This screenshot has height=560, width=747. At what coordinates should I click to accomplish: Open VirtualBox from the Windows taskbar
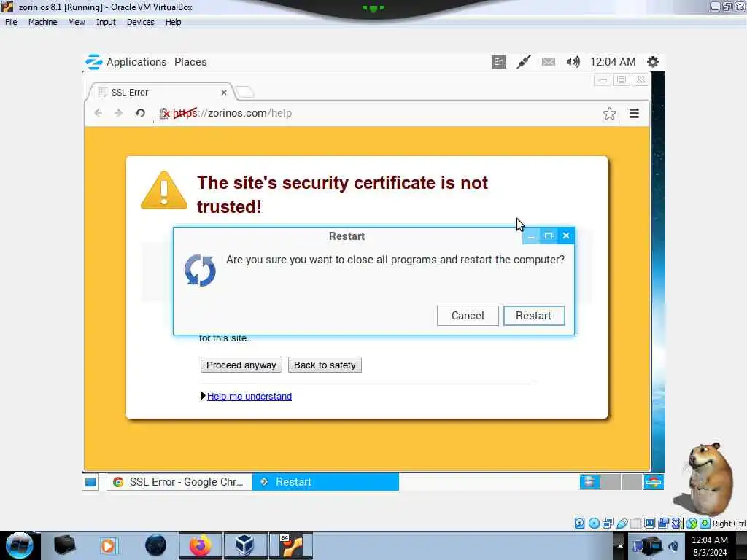(244, 545)
